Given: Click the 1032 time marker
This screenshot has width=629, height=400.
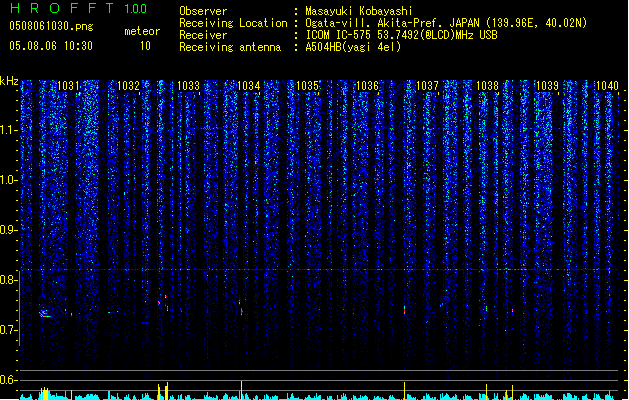Looking at the screenshot, I should click(128, 86).
